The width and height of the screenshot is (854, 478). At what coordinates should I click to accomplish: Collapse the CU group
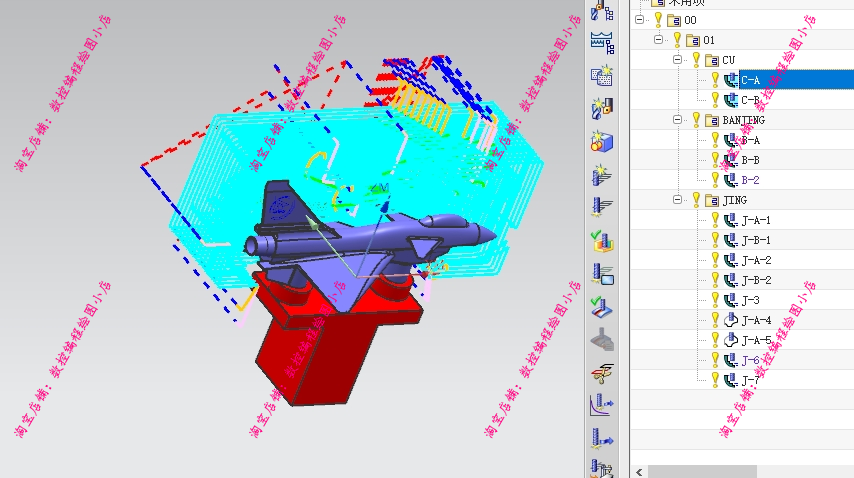click(678, 59)
